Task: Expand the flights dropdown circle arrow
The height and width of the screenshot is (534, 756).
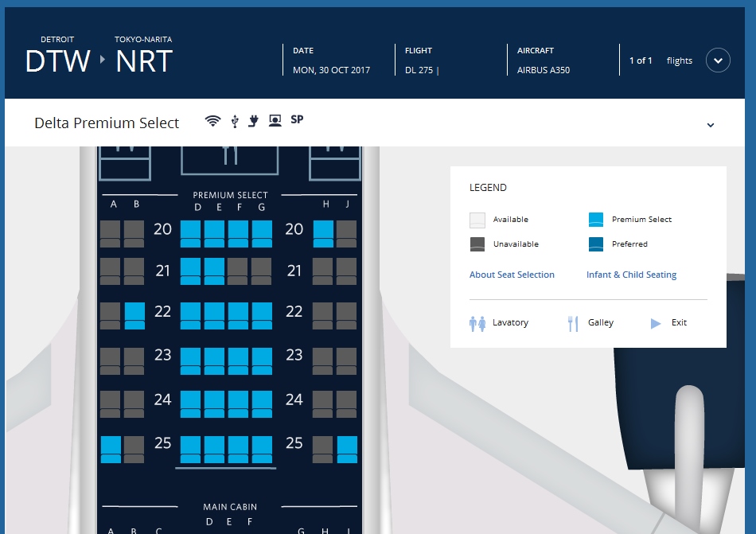Action: click(x=718, y=60)
